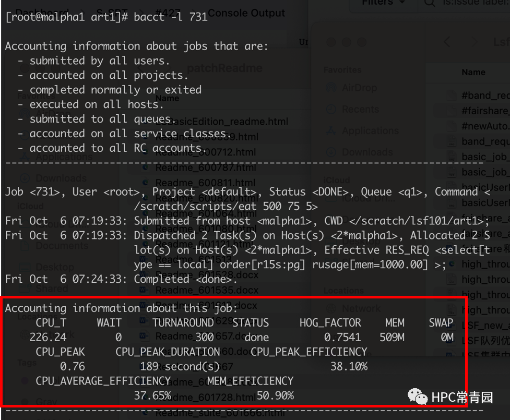This screenshot has height=420, width=510.
Task: Open Recents from the sidebar
Action: coord(357,109)
